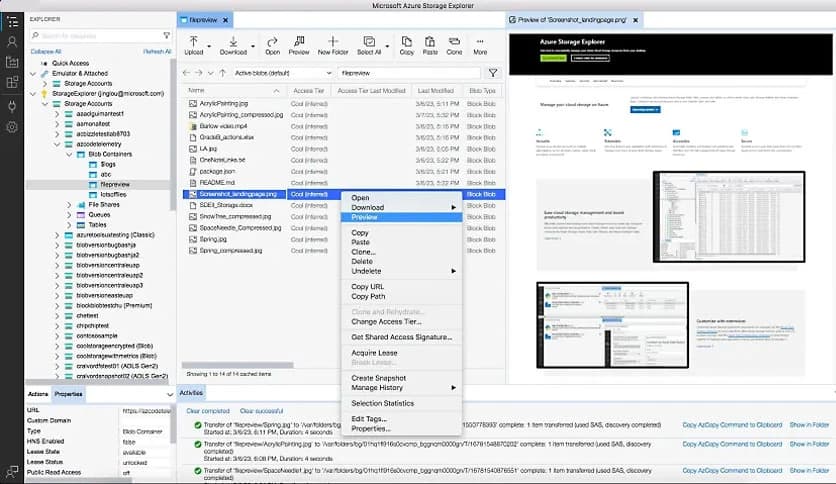Click the filter funnel next to the path field
This screenshot has height=484, width=836.
pos(493,73)
